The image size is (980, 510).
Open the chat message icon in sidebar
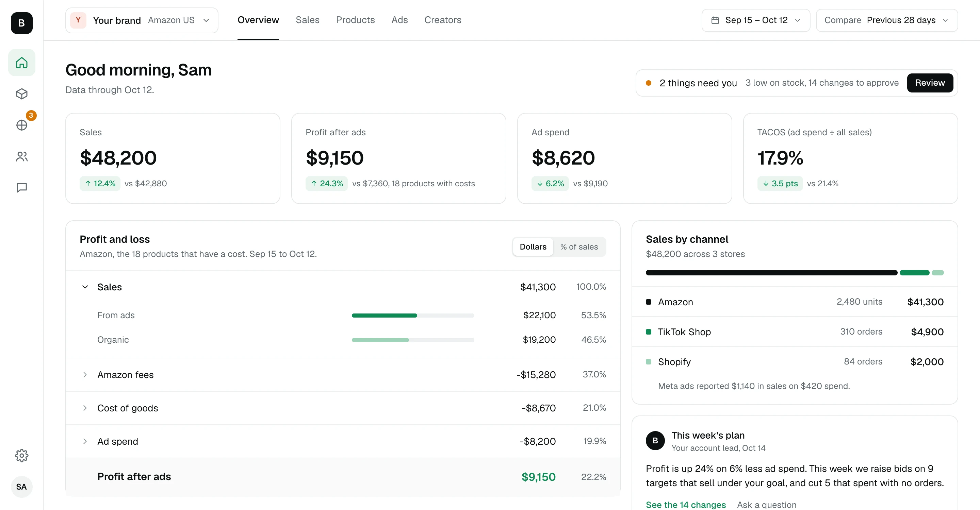pos(22,188)
